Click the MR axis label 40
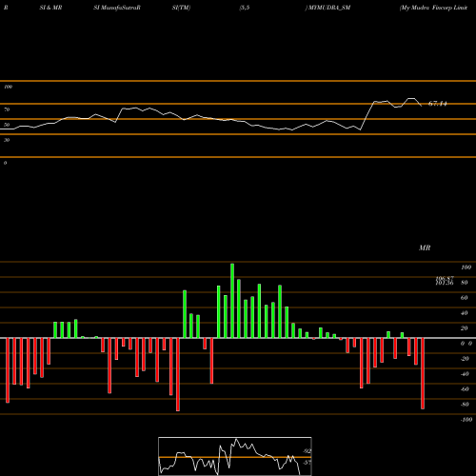Screen dimensions: 476x476 click(x=465, y=313)
